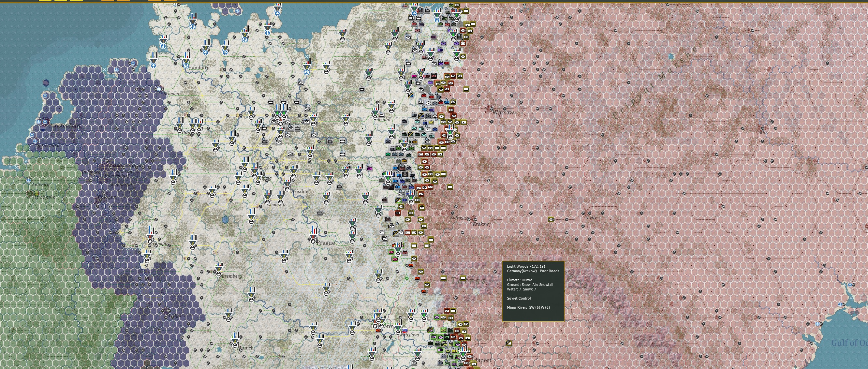868x369 pixels.
Task: Click the 'Nuremberg' city label
Action: pos(230,276)
